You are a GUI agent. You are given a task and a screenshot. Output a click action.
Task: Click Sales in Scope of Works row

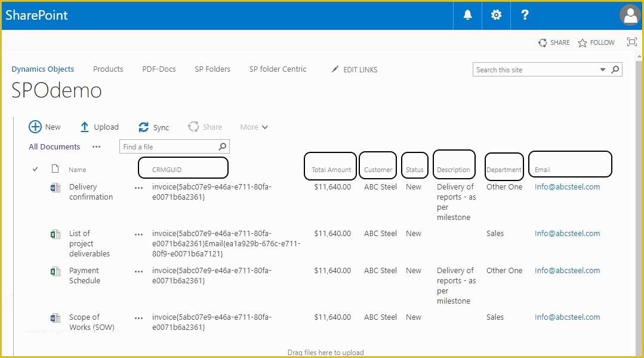[x=495, y=317]
